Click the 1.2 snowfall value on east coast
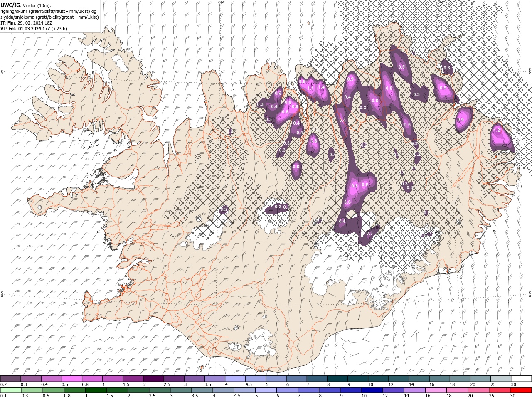The image size is (532, 399). (x=496, y=130)
